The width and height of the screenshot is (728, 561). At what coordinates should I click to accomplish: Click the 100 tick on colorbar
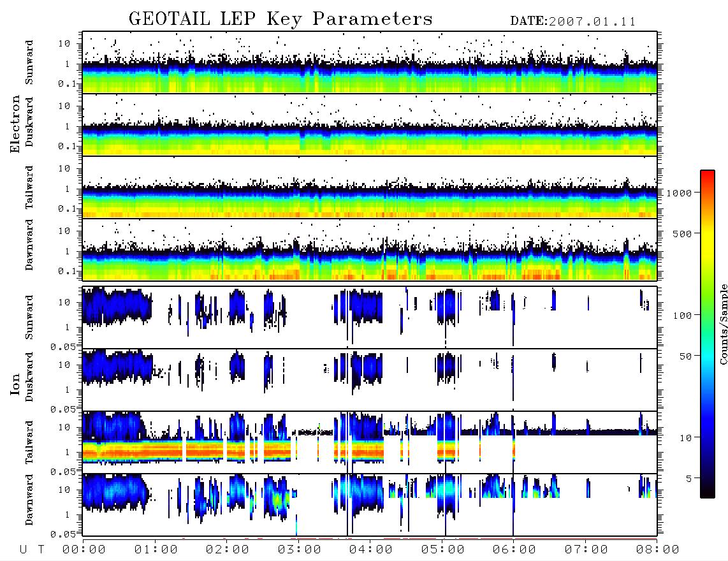click(x=683, y=316)
